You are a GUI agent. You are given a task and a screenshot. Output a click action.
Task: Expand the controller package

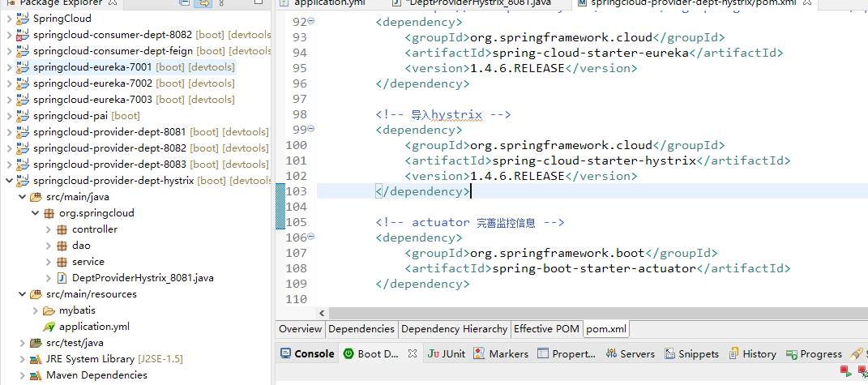click(x=49, y=229)
